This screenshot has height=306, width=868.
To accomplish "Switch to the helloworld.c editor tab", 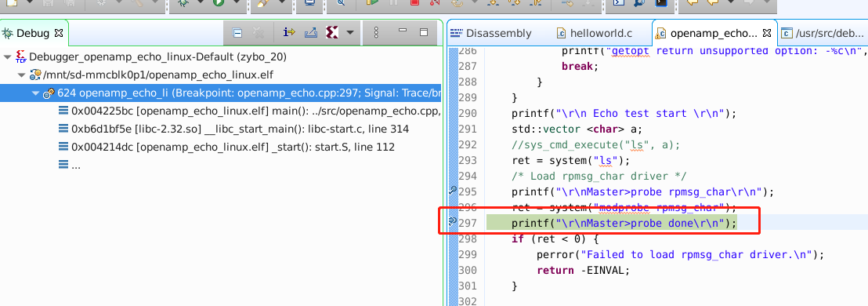I will pos(594,33).
